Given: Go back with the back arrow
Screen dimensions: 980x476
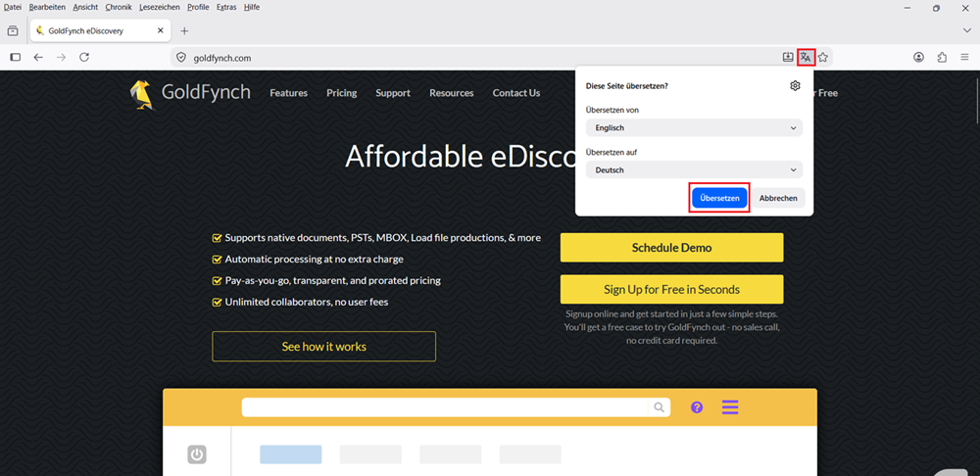Looking at the screenshot, I should pyautogui.click(x=38, y=58).
